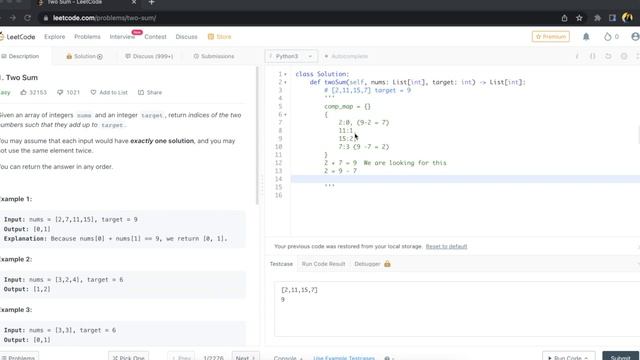Click the streak flame icon

[x=607, y=37]
